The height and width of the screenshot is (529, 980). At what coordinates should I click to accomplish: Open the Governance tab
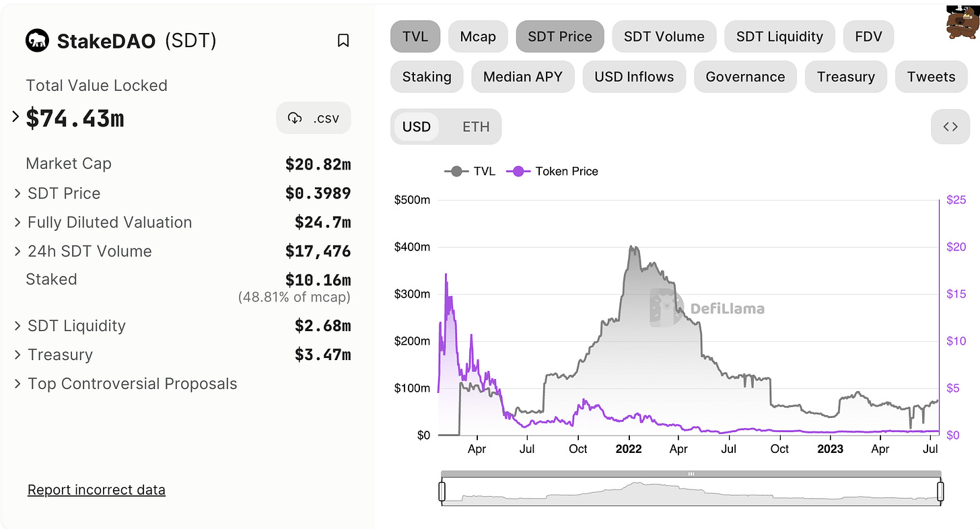point(745,77)
